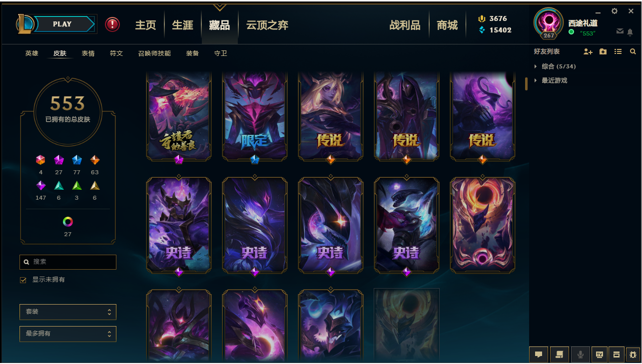Open the chat bubble icon

click(x=539, y=355)
